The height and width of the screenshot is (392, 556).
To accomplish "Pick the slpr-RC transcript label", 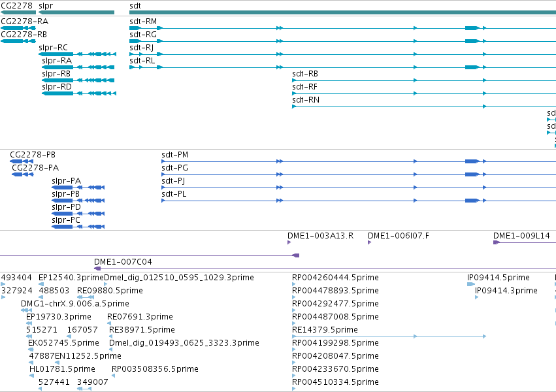I will [x=53, y=48].
